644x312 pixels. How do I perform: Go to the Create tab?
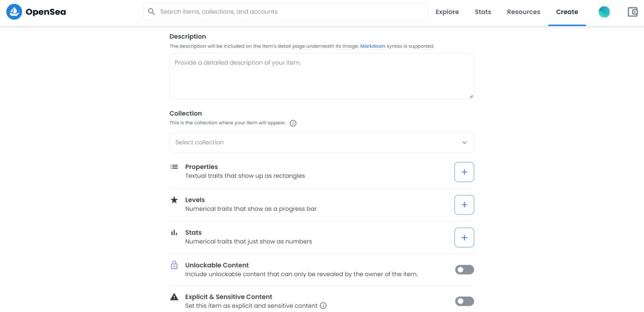pyautogui.click(x=567, y=12)
